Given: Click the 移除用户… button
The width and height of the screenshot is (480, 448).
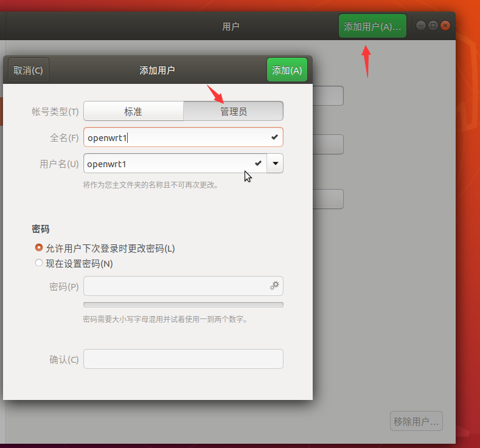Looking at the screenshot, I should click(416, 421).
